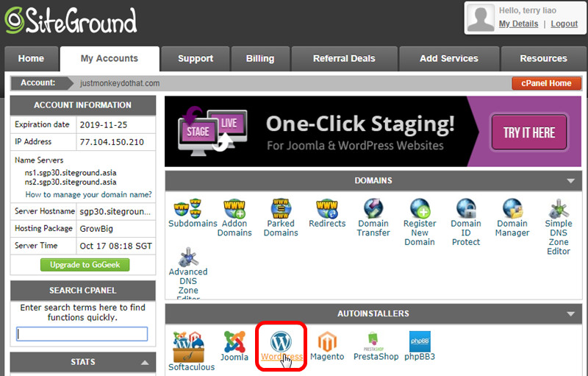Expand the Stats panel arrow

point(145,363)
